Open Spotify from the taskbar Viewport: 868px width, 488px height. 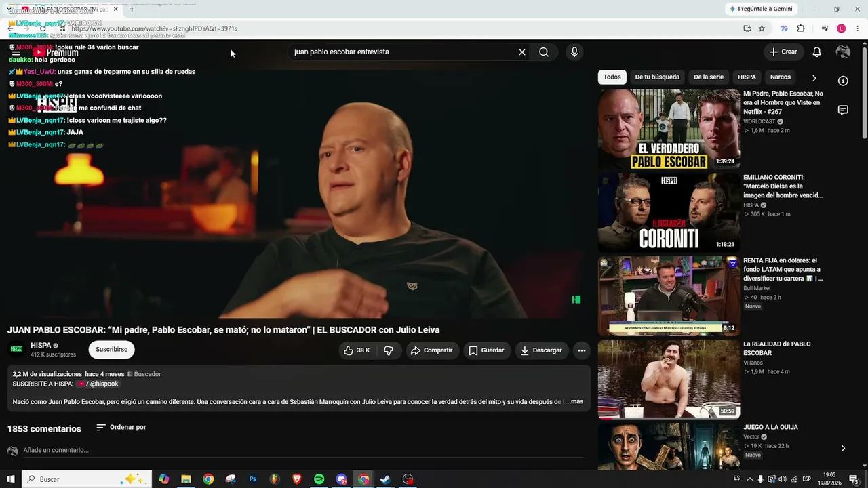tap(319, 479)
